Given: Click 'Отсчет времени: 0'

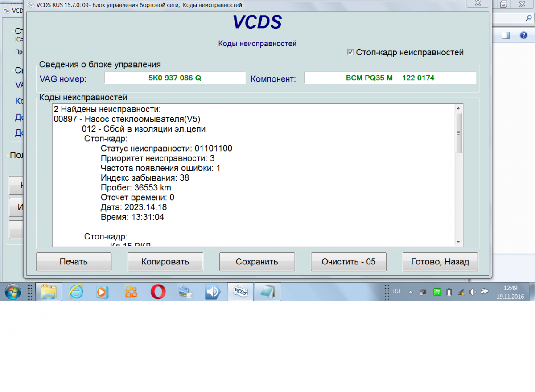Looking at the screenshot, I should tap(137, 198).
